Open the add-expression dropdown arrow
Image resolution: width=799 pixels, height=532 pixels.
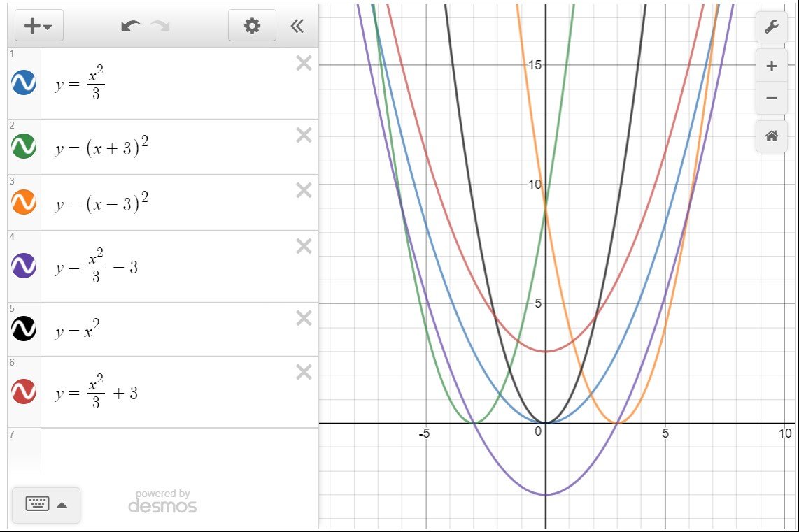coord(47,25)
